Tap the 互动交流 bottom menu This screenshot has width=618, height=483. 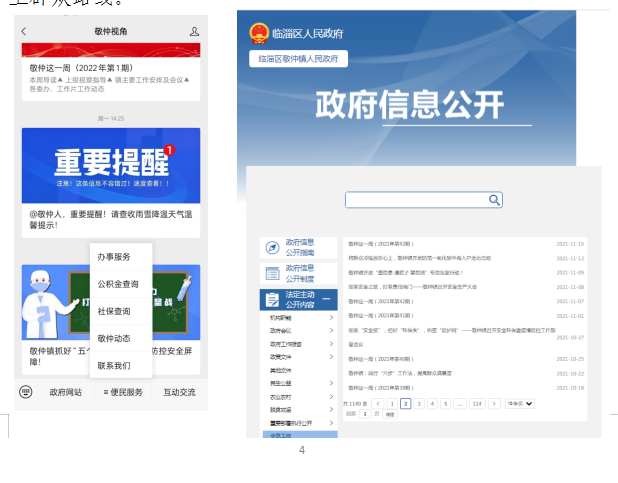(x=179, y=392)
